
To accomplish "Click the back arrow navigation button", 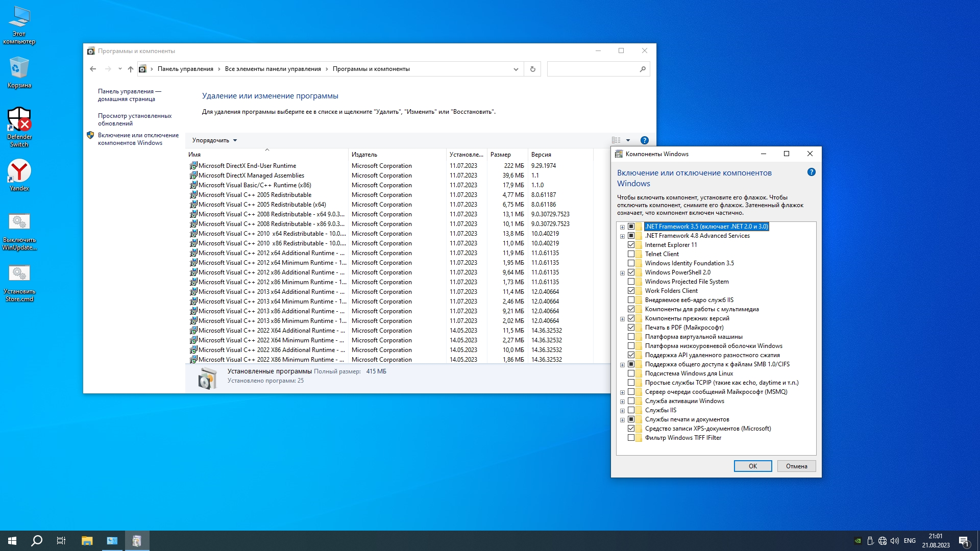I will (x=93, y=69).
